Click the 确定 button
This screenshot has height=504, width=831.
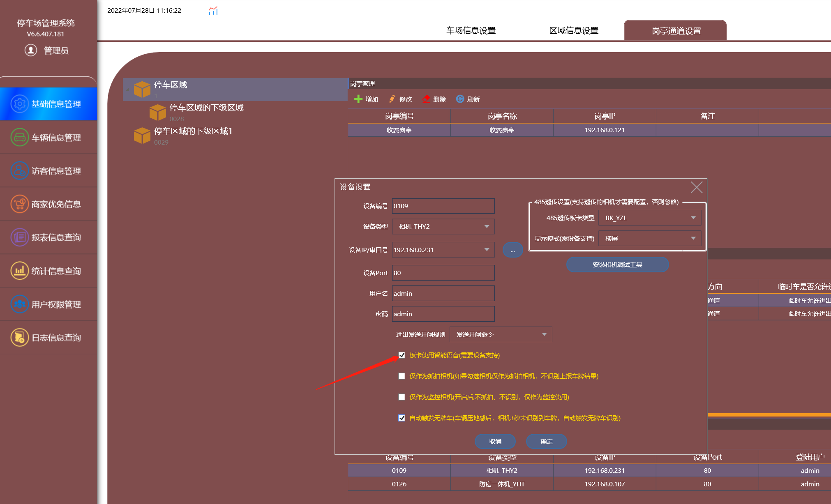pos(546,442)
